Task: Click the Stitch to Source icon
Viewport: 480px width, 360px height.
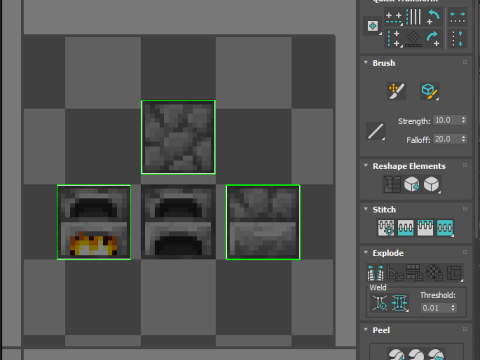Action: (425, 228)
